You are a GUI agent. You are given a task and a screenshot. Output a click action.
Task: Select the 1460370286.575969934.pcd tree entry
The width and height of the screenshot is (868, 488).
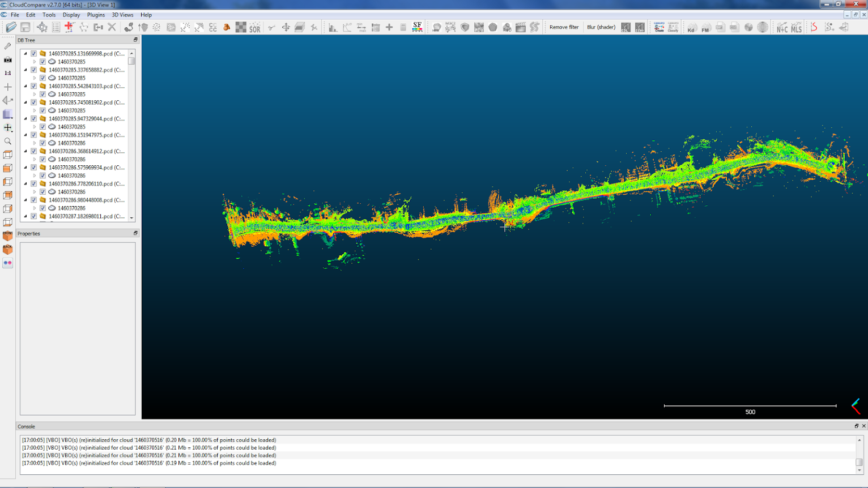[x=87, y=168]
